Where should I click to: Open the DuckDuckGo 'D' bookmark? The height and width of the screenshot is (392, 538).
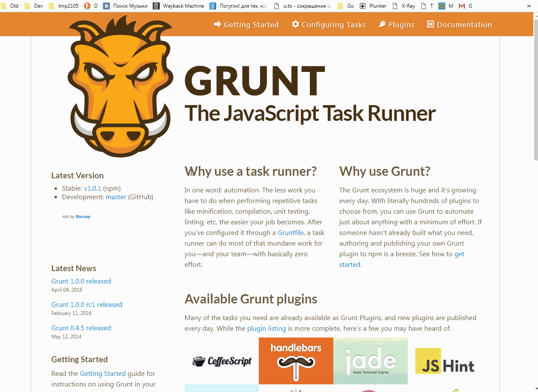point(91,6)
